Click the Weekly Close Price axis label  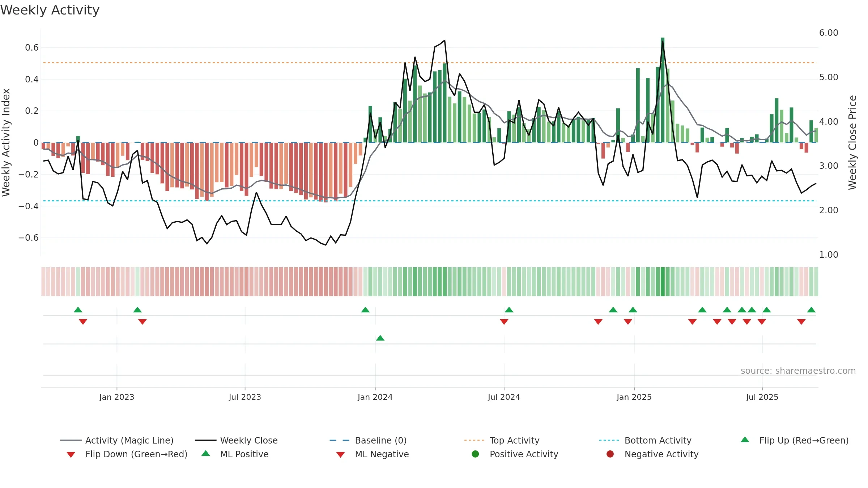(852, 142)
